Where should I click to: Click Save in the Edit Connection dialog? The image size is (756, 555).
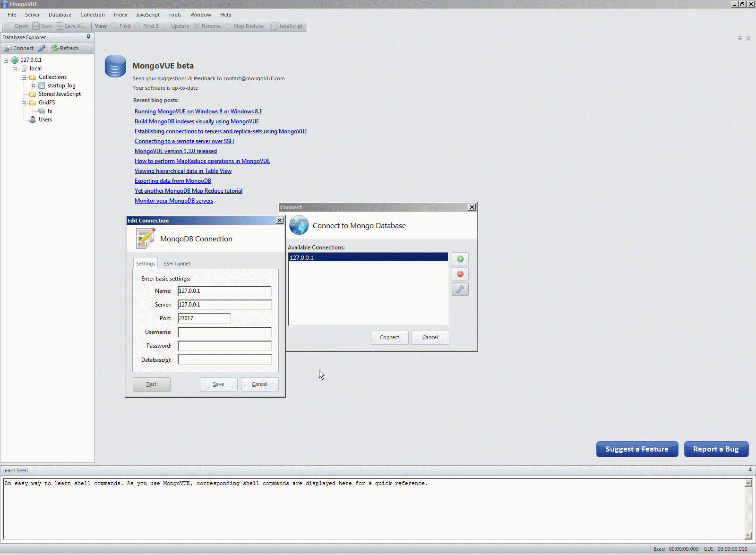[x=219, y=384]
